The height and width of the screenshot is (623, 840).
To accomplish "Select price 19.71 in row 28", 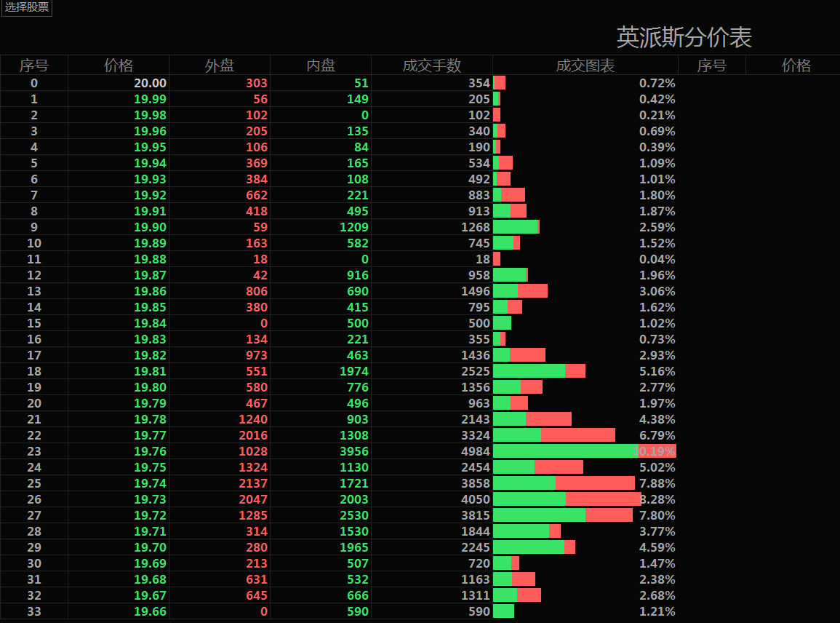I will (x=150, y=532).
